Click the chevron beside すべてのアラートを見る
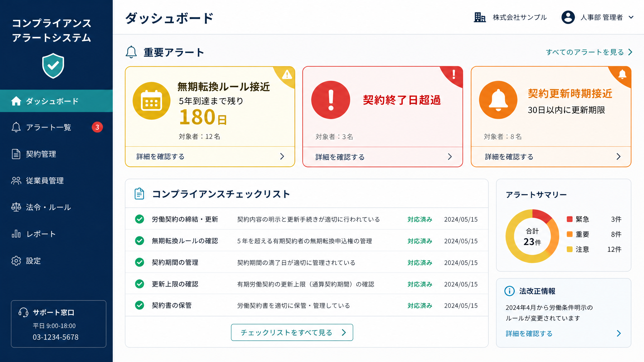644x362 pixels. click(630, 52)
